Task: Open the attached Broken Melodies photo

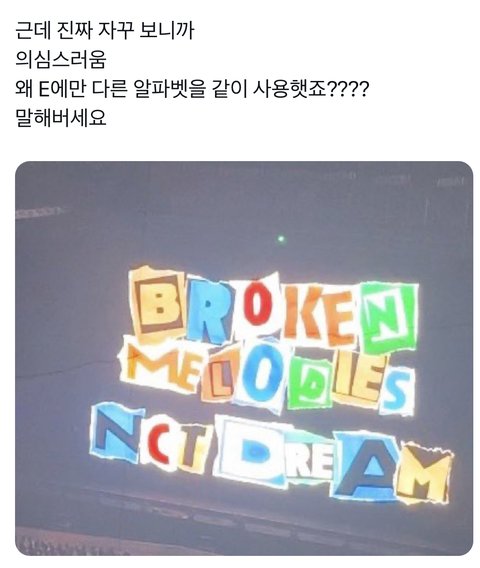Action: (x=244, y=358)
